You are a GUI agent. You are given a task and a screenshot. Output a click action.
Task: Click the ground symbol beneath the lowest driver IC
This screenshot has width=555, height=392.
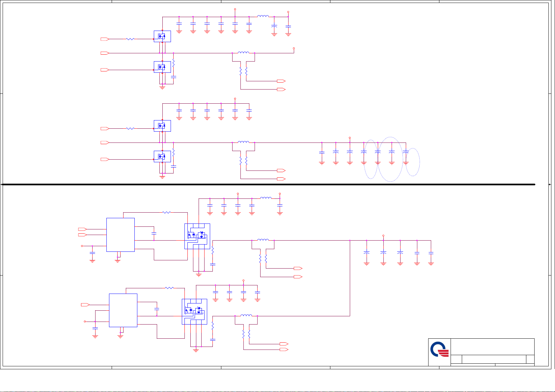(121, 336)
